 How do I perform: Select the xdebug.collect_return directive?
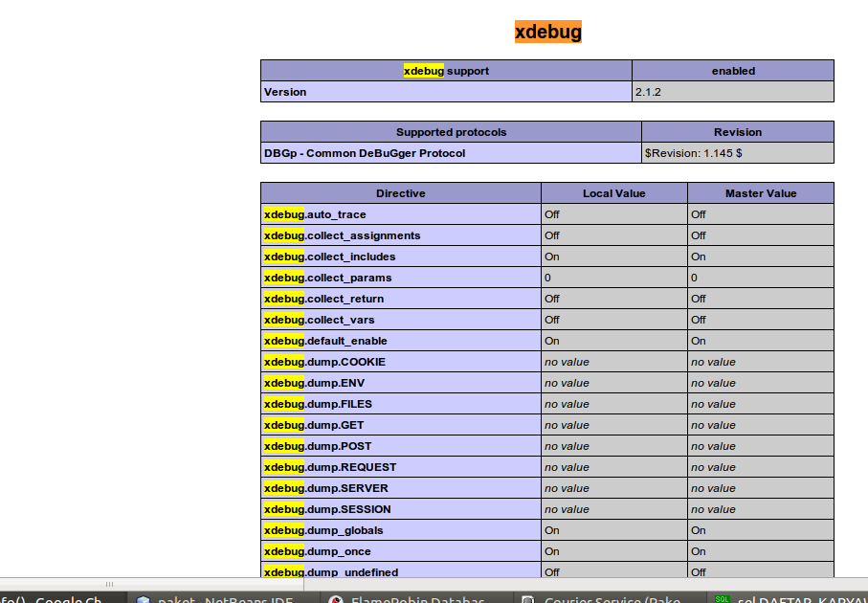point(401,299)
